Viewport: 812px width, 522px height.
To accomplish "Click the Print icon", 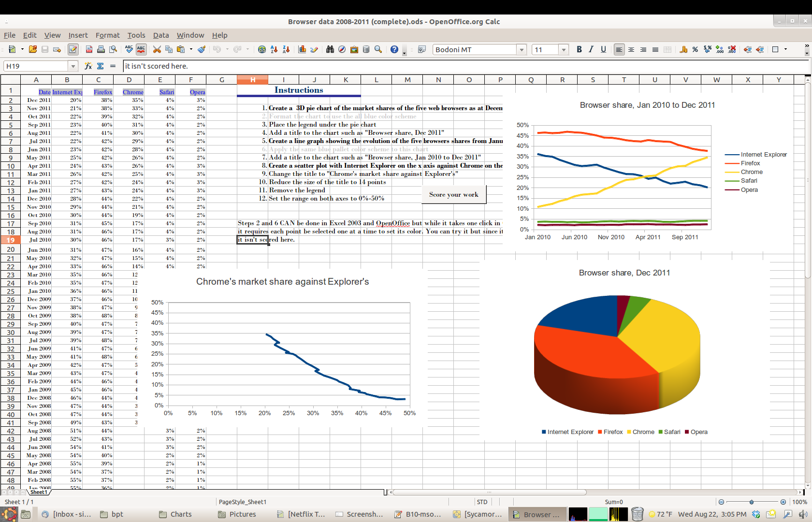I will (x=101, y=49).
